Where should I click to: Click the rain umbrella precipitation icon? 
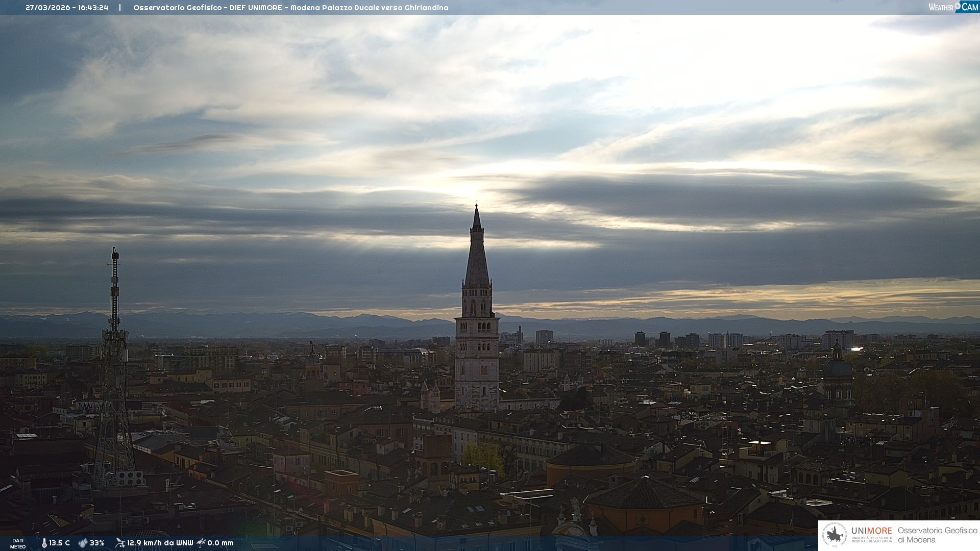[201, 543]
